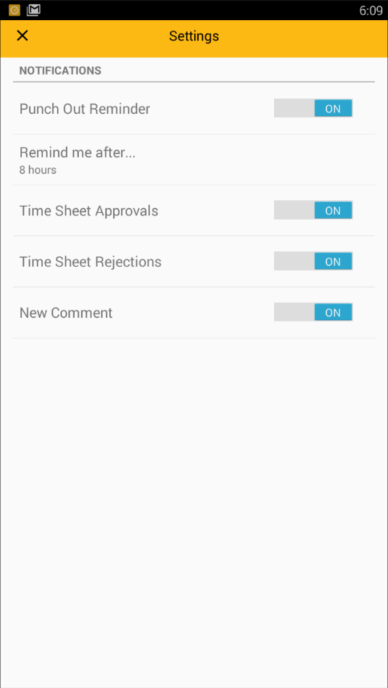Tap the NOTIFICATIONS section header
Viewport: 388px width, 688px height.
click(x=60, y=70)
